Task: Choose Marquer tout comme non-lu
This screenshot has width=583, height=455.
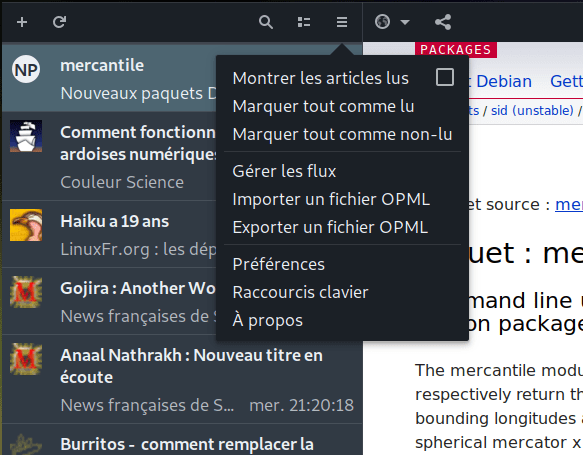Action: coord(342,134)
